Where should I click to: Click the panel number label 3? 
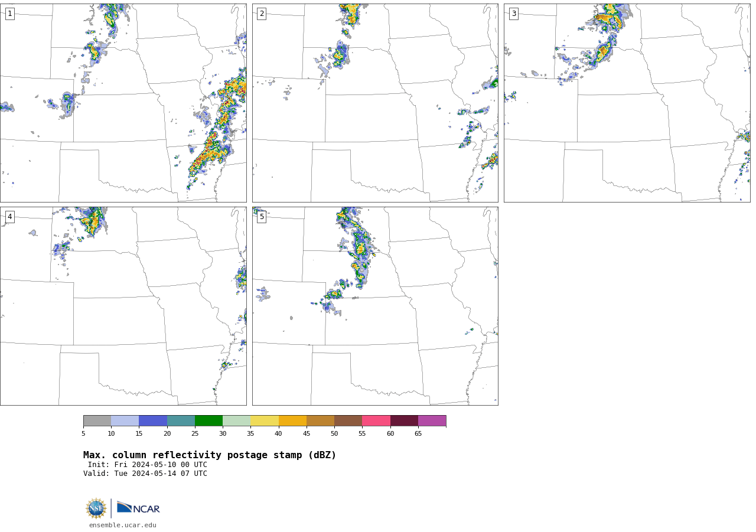[x=513, y=14]
